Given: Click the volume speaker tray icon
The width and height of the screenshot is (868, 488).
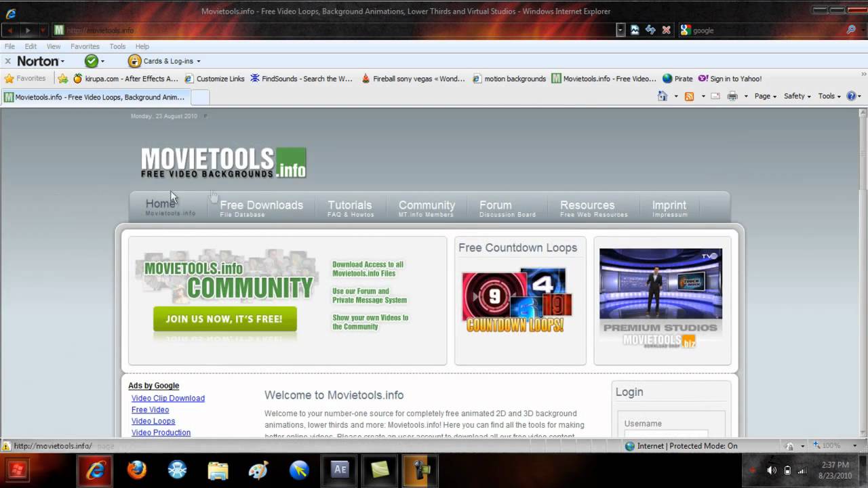Looking at the screenshot, I should tap(772, 470).
